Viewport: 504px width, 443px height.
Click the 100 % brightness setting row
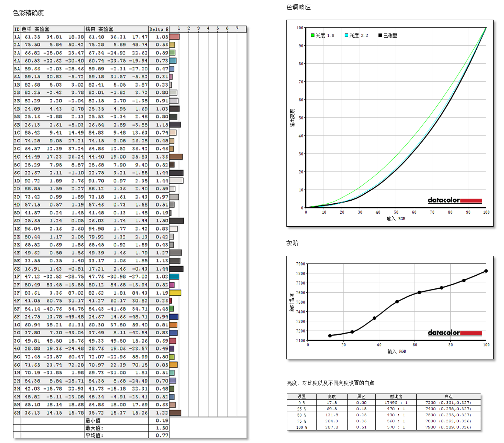click(301, 427)
